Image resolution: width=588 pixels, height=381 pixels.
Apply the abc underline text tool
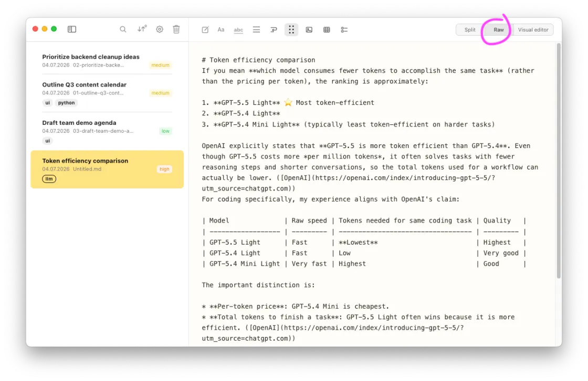tap(238, 30)
